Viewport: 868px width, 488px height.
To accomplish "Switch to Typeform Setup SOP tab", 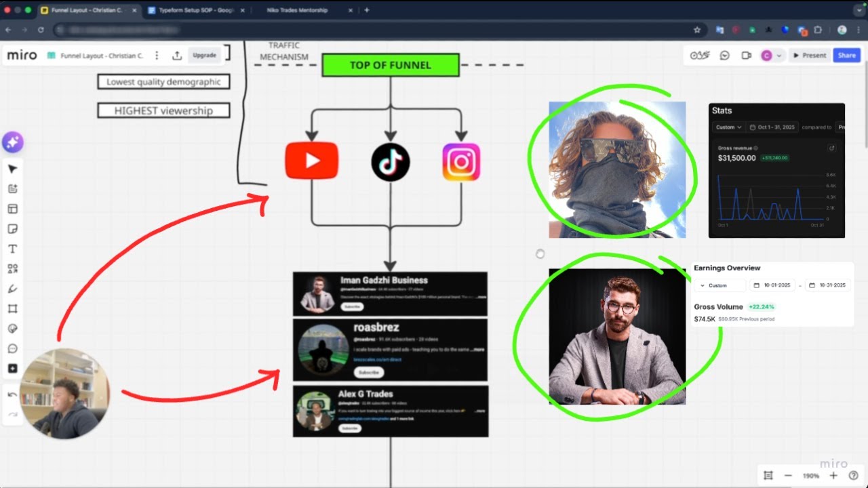I will coord(197,10).
